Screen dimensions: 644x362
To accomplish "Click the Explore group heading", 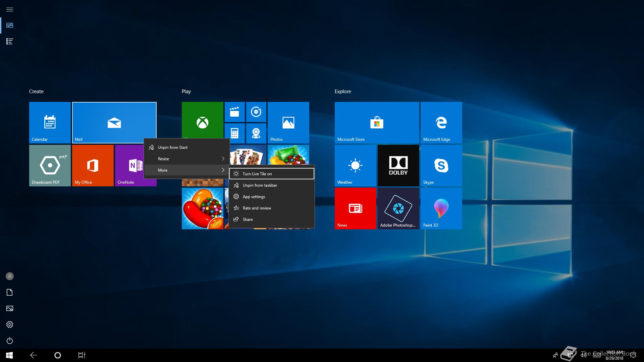I will click(343, 92).
